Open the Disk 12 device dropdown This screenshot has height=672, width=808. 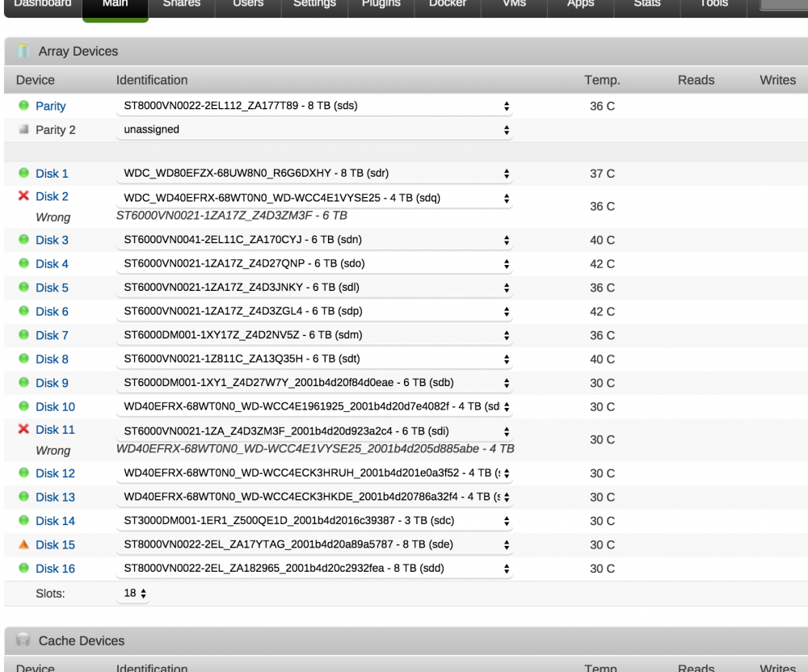[x=314, y=473]
